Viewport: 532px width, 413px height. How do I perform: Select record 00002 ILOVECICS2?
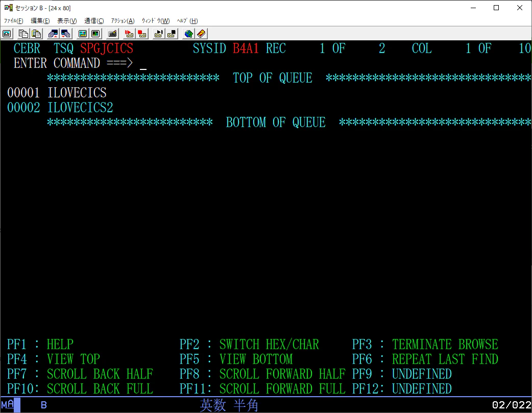pyautogui.click(x=60, y=108)
